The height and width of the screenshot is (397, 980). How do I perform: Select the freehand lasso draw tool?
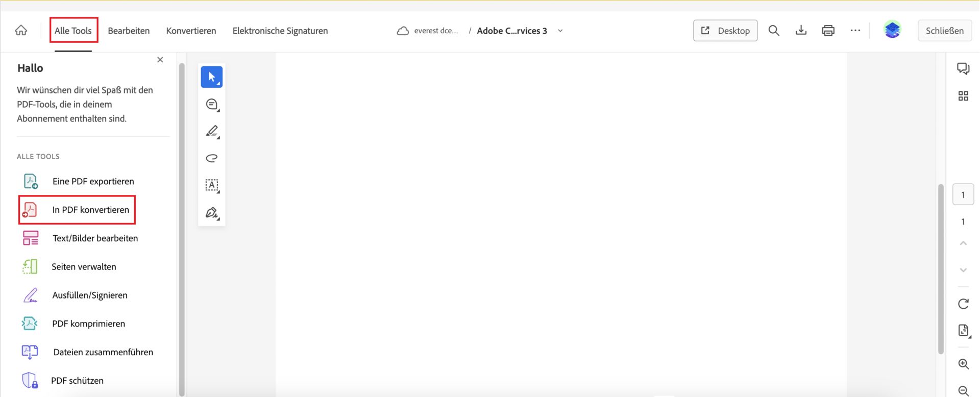(x=212, y=158)
